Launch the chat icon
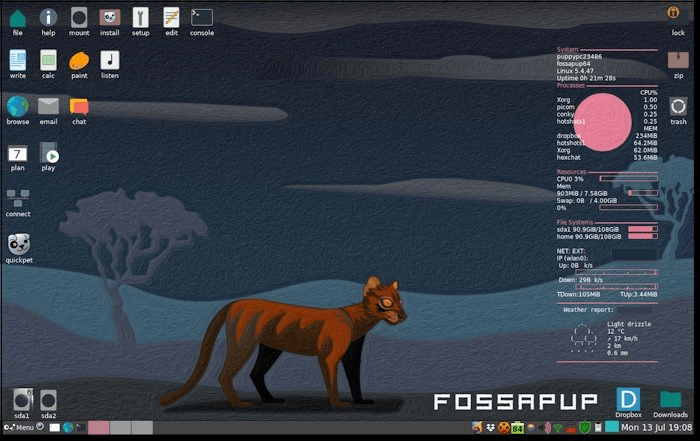700x441 pixels. tap(79, 107)
